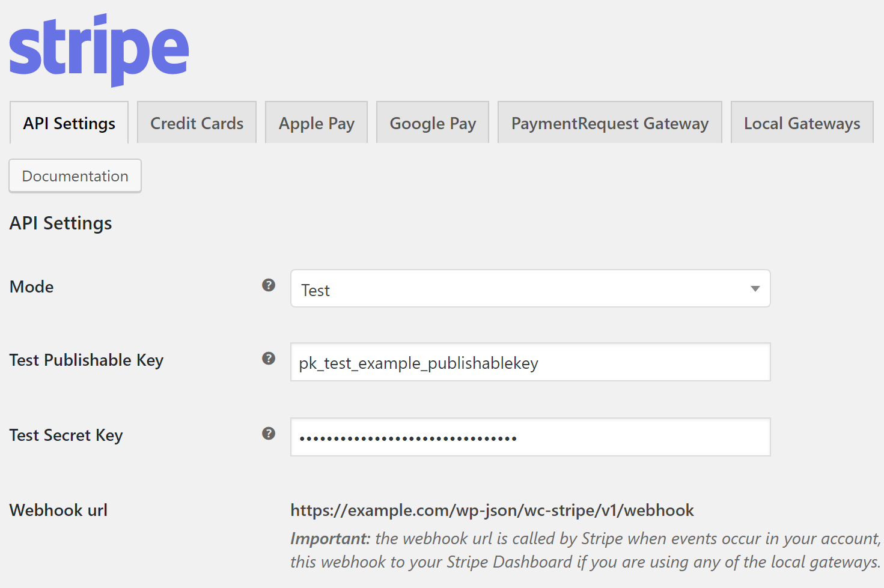Click the Mode field label
884x588 pixels.
(32, 287)
